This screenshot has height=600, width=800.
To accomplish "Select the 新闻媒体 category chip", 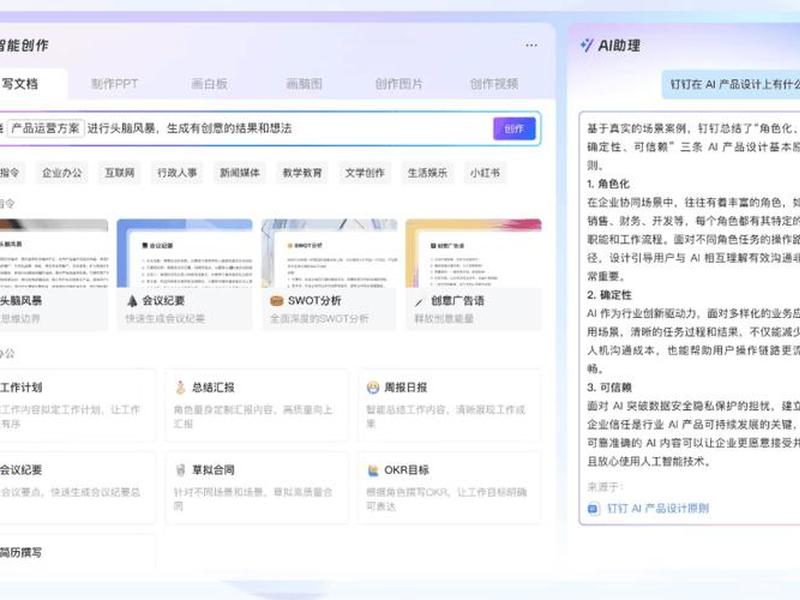I will tap(239, 173).
